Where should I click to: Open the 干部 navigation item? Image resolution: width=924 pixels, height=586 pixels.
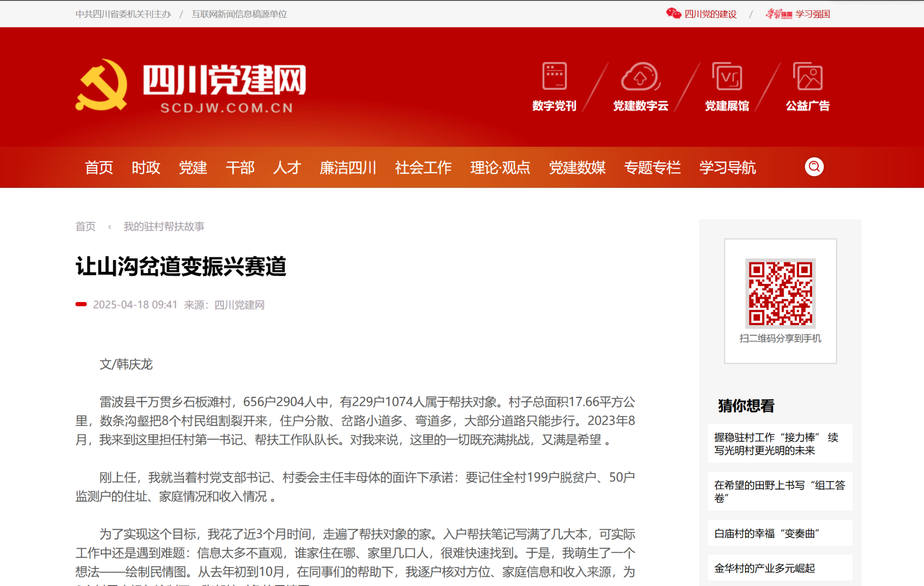[240, 167]
